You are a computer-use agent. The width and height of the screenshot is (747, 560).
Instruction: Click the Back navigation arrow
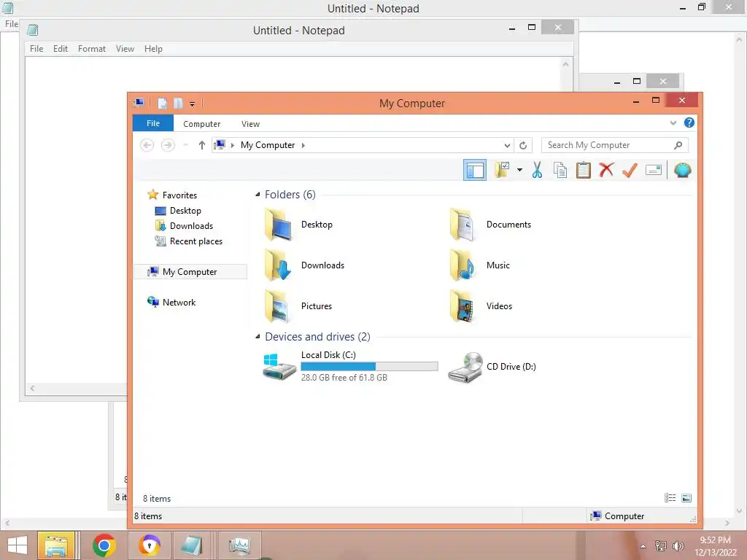pos(147,145)
